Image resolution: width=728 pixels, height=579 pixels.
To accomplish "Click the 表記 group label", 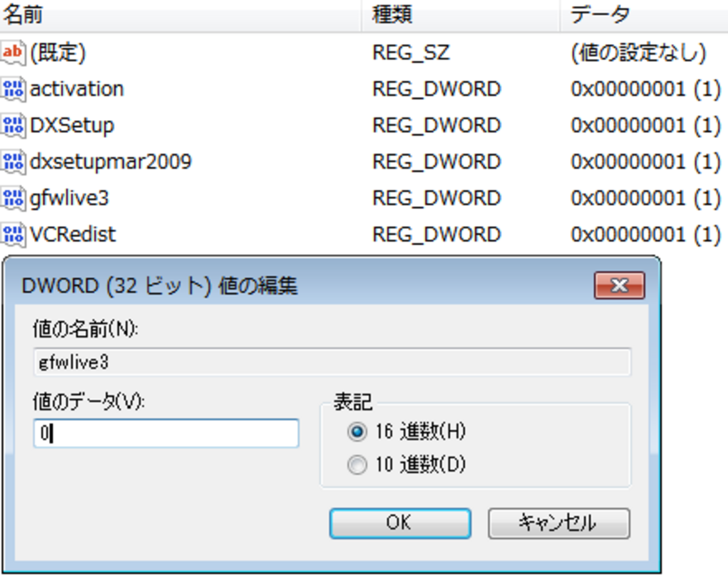I will [x=353, y=402].
